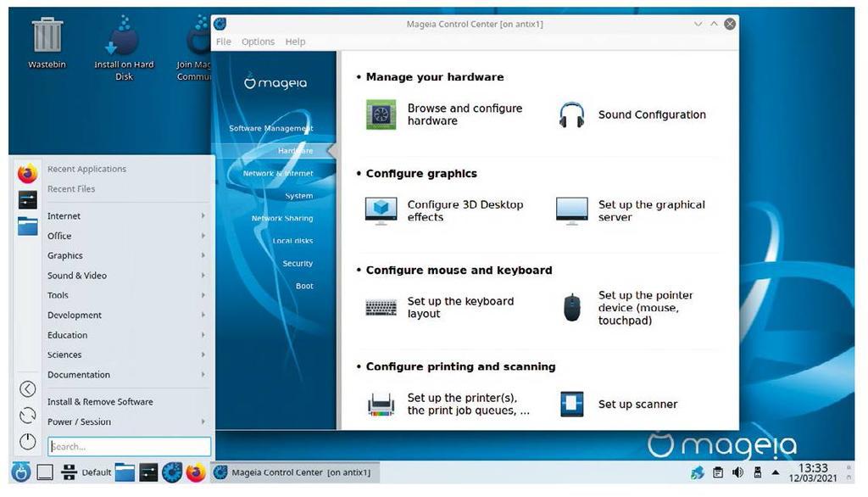The image size is (868, 497).
Task: Select Network Sharing category
Action: [x=282, y=218]
